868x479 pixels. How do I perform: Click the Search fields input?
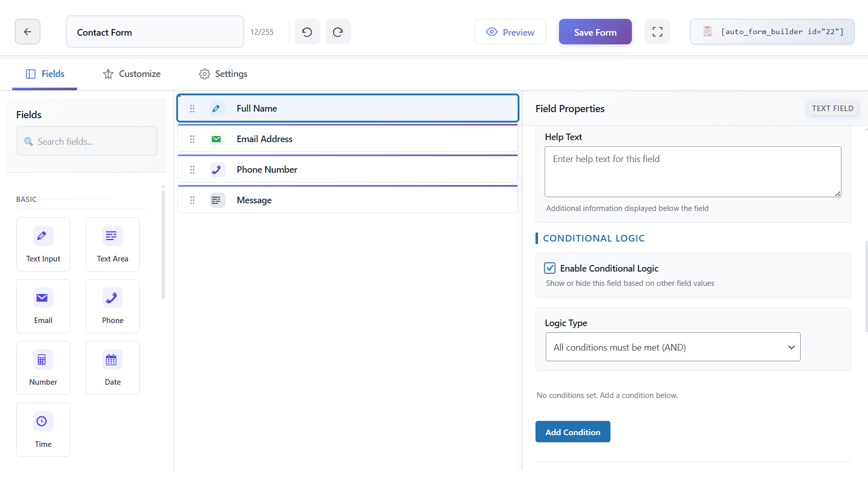(87, 141)
